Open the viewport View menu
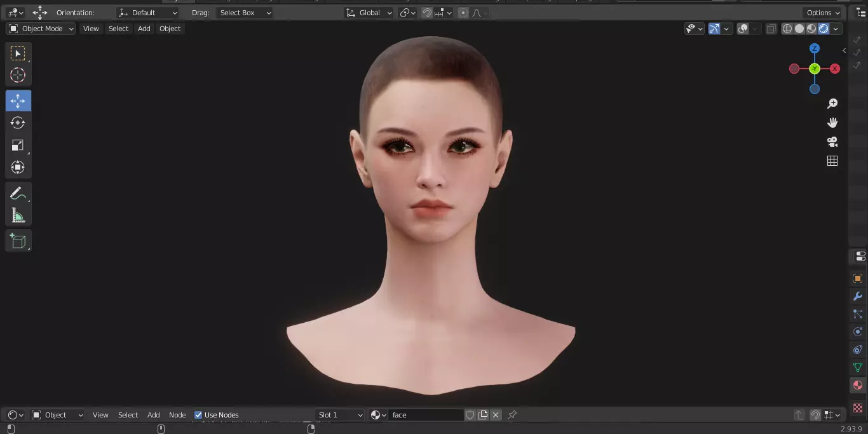Image resolution: width=868 pixels, height=434 pixels. pyautogui.click(x=91, y=29)
